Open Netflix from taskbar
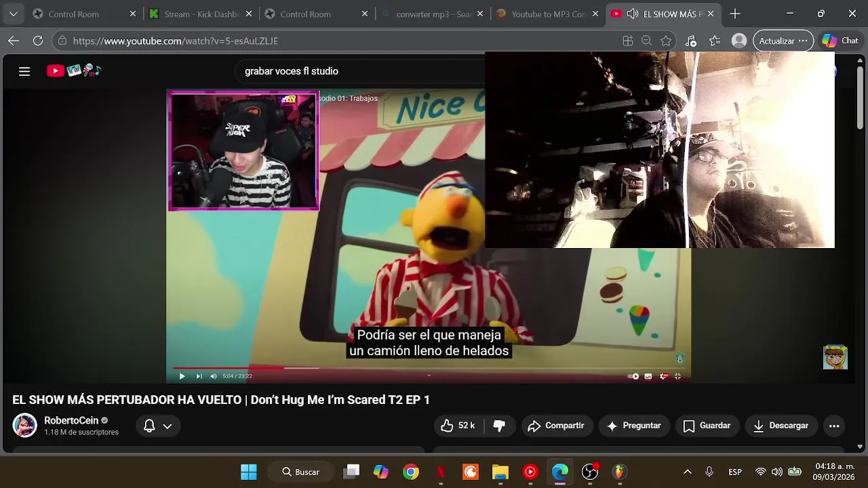The image size is (868, 488). [441, 472]
